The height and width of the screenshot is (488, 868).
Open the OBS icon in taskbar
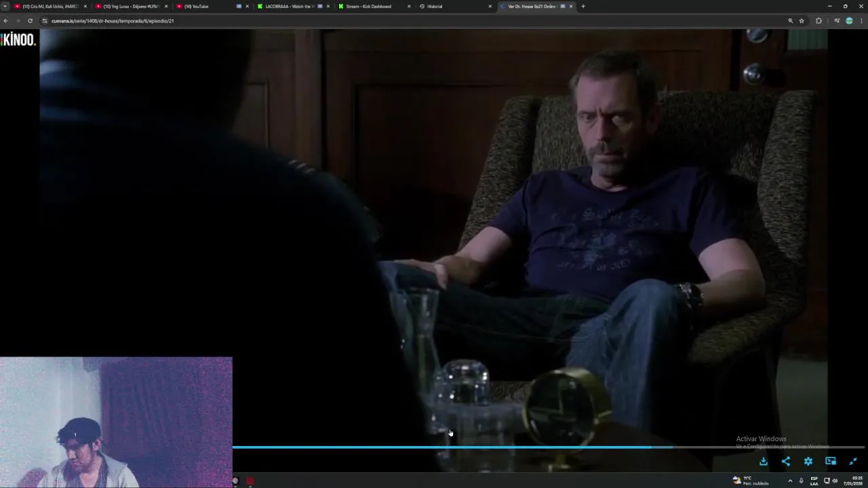coord(235,481)
